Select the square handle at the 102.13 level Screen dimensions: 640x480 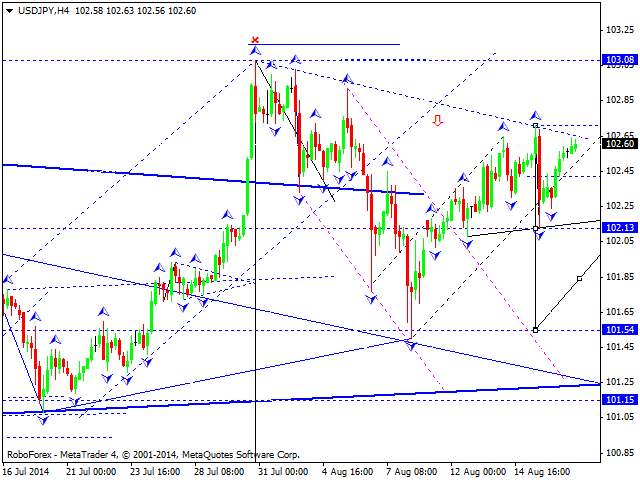536,229
